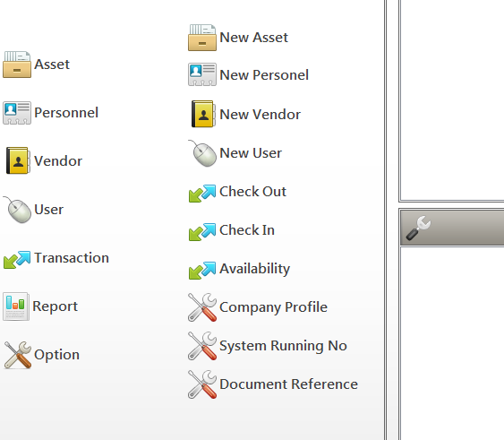Open the Option menu item

[57, 355]
